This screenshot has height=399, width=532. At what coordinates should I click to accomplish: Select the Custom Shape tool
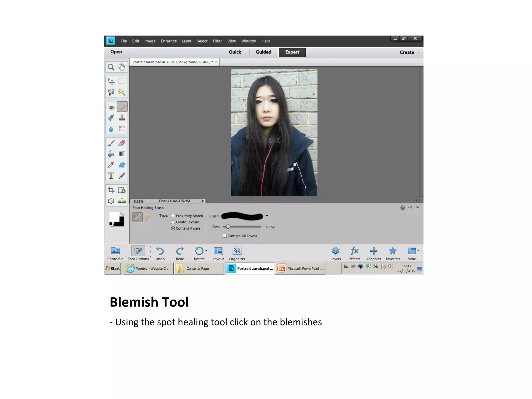tap(122, 165)
